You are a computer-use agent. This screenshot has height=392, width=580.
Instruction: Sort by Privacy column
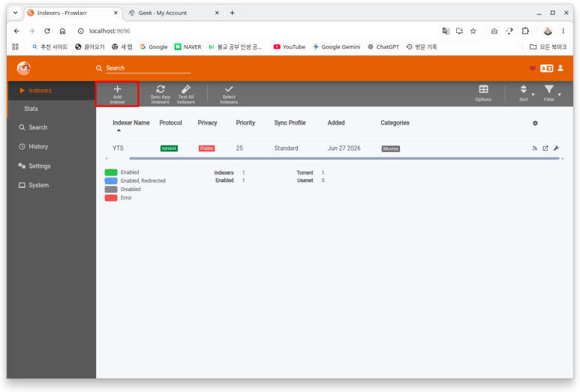tap(207, 123)
